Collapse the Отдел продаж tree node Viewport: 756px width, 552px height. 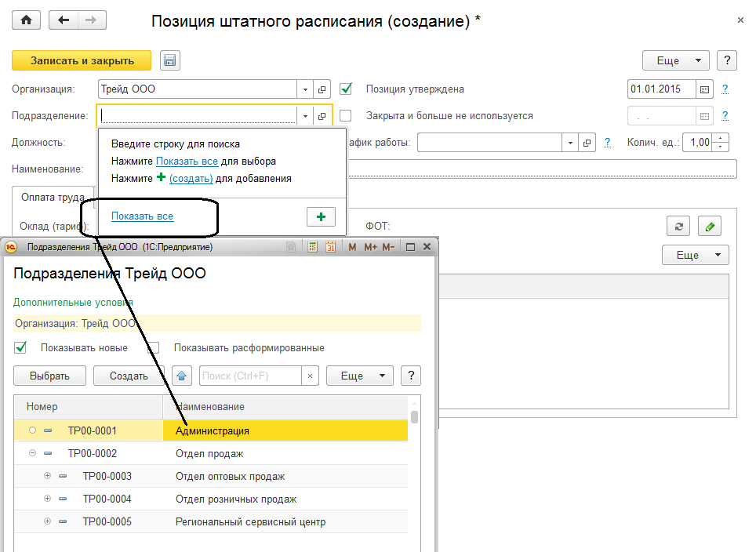(32, 453)
